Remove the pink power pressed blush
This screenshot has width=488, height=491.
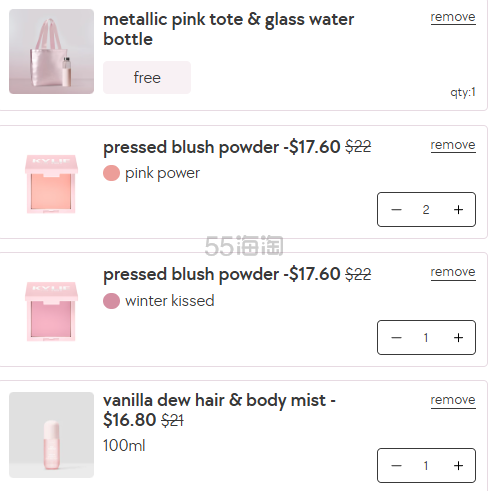453,145
